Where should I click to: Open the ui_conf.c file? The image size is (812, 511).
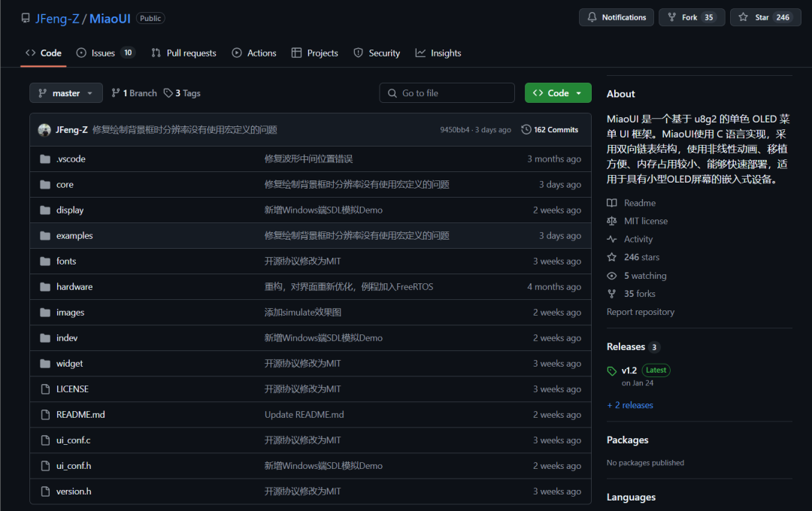click(74, 440)
